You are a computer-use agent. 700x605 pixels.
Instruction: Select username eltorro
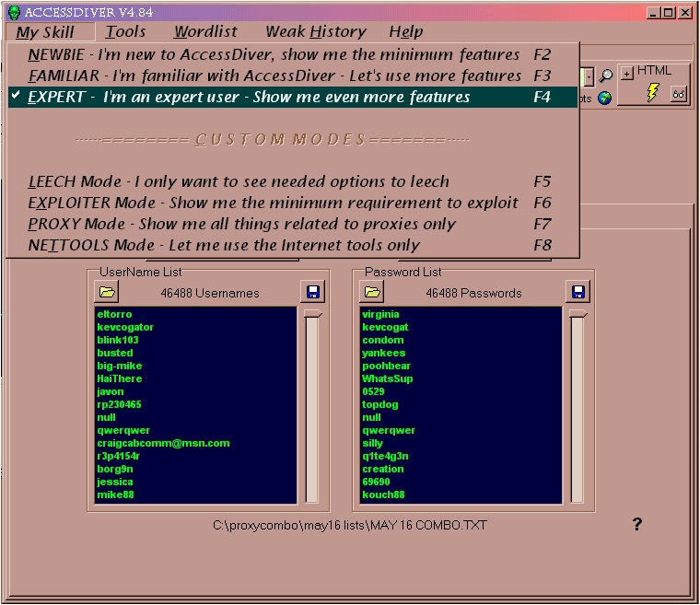[114, 314]
